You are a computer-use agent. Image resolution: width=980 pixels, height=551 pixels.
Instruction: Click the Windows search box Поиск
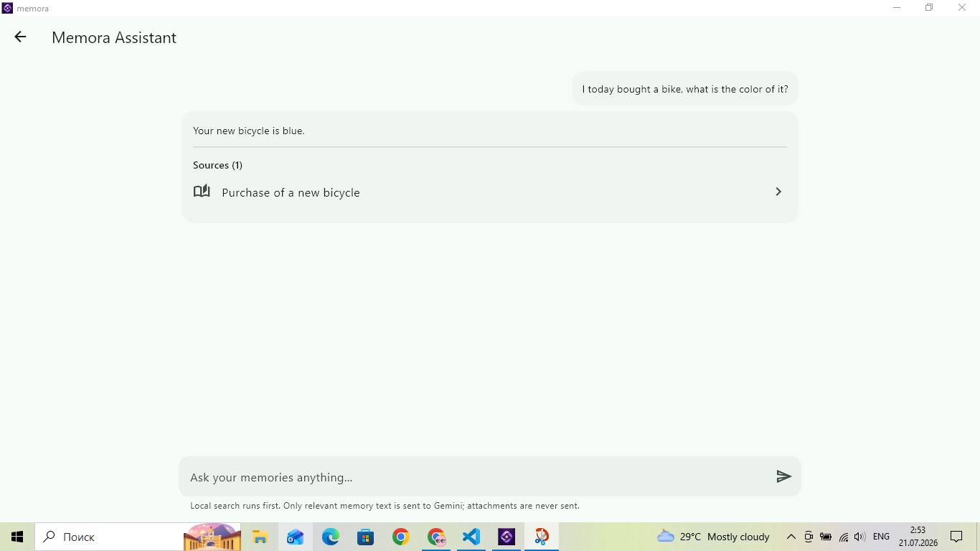pos(109,537)
